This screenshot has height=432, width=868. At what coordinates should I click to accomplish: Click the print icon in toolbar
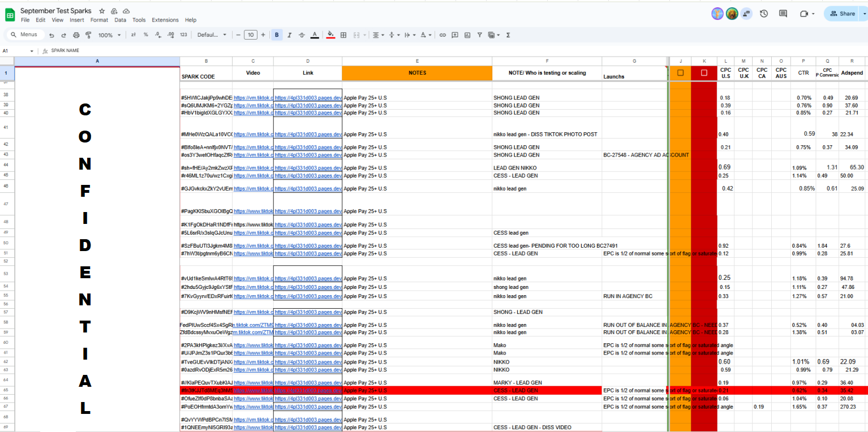(76, 35)
